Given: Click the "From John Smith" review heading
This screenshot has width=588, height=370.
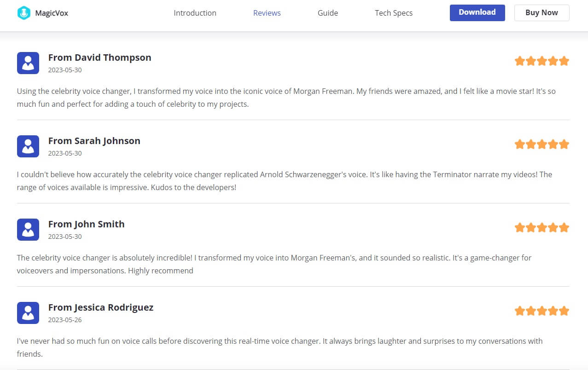Looking at the screenshot, I should tap(86, 224).
